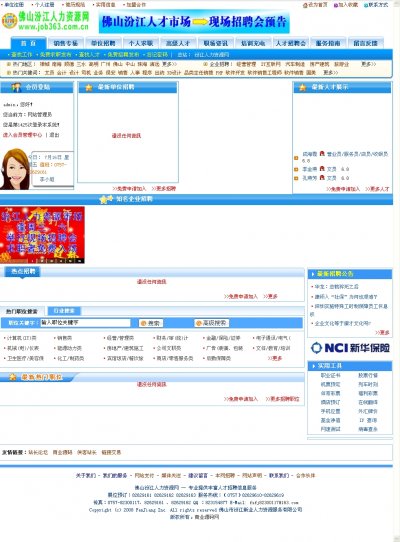Click the red festive recruitment fair banner image
Image resolution: width=400 pixels, height=542 pixels.
coord(42,235)
